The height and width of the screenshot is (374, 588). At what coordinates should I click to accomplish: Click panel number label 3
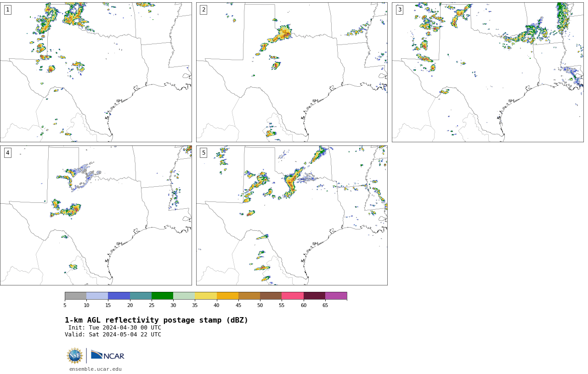pyautogui.click(x=400, y=10)
